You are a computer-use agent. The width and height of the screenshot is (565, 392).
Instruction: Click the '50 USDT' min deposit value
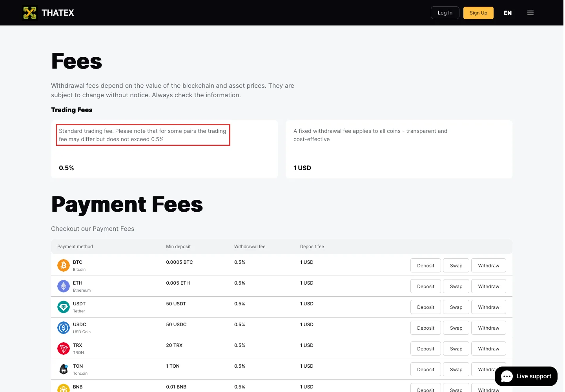[176, 304]
